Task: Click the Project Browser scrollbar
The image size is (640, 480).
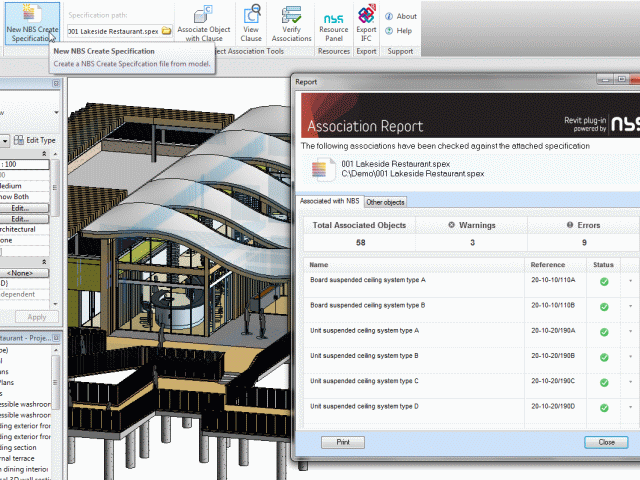Action: click(56, 380)
